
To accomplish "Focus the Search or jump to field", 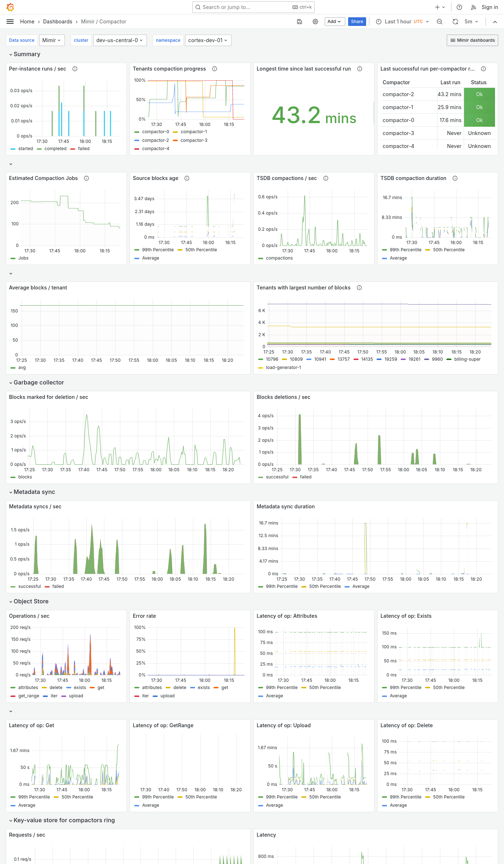I will (253, 7).
